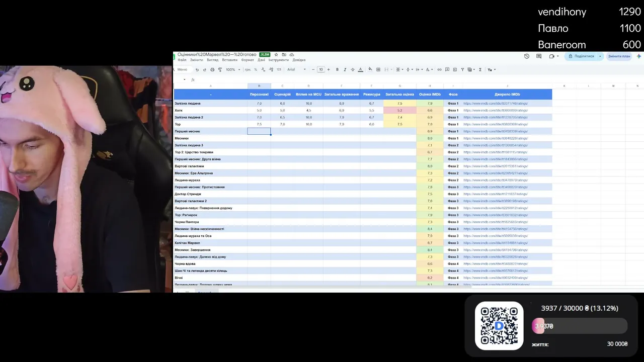
Task: Open the Вставити menu
Action: [229, 60]
